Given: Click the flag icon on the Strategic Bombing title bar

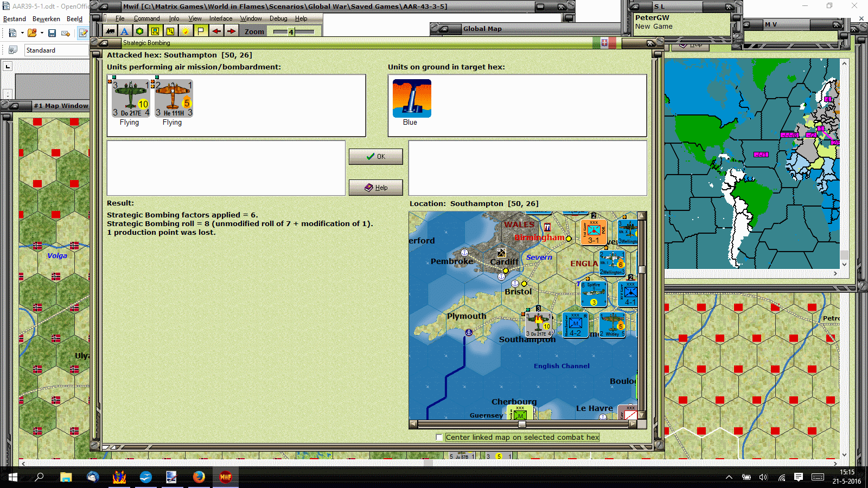Looking at the screenshot, I should click(x=604, y=42).
